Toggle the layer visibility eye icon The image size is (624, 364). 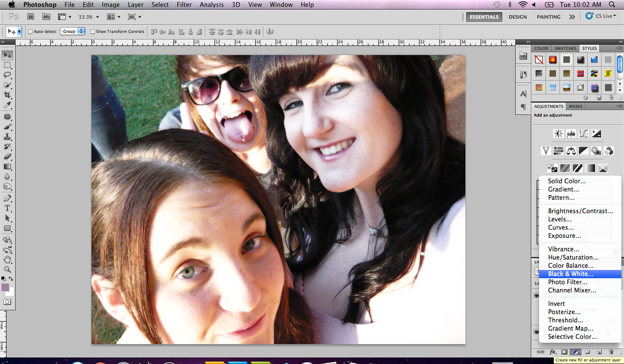[x=536, y=296]
